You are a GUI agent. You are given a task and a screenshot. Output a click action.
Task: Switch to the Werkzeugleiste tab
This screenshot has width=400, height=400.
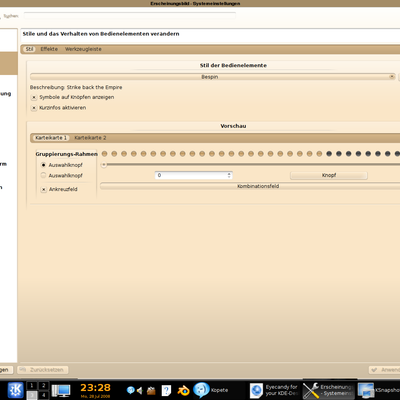tap(83, 49)
